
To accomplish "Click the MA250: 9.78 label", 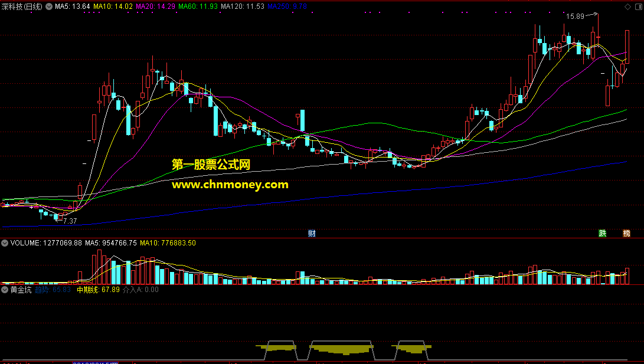I will click(287, 6).
